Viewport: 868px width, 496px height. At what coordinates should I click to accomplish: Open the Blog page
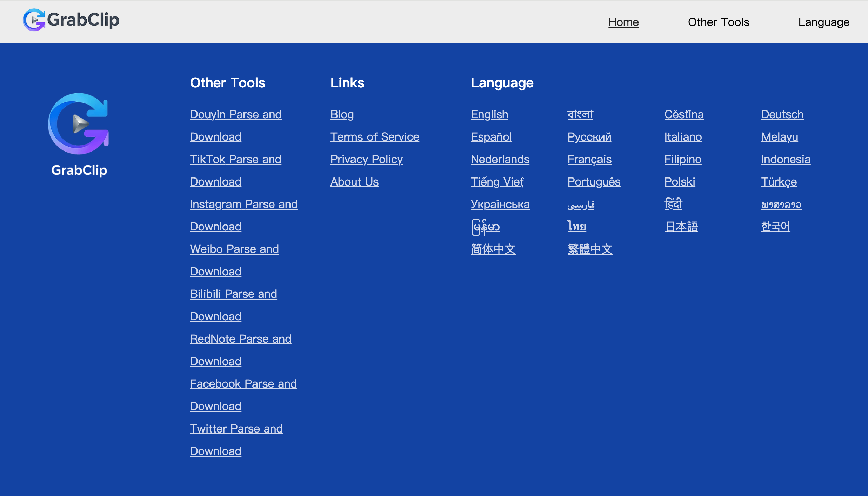pyautogui.click(x=342, y=114)
